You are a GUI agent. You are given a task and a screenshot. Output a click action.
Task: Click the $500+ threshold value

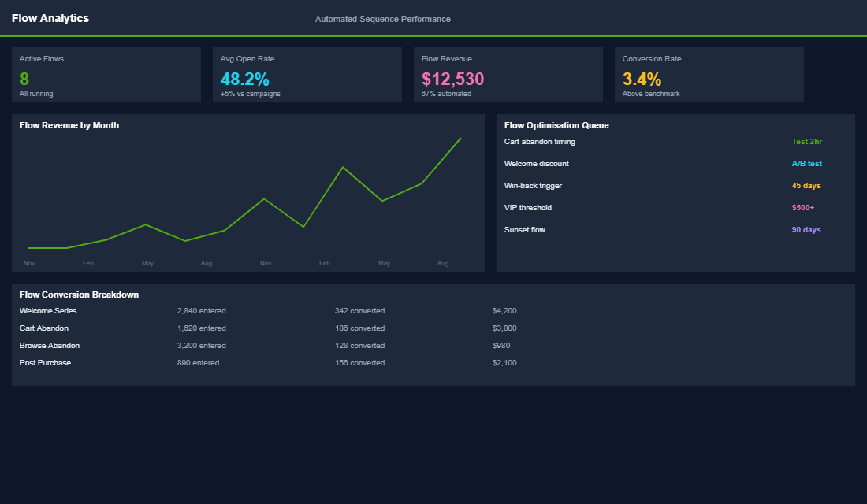click(803, 208)
